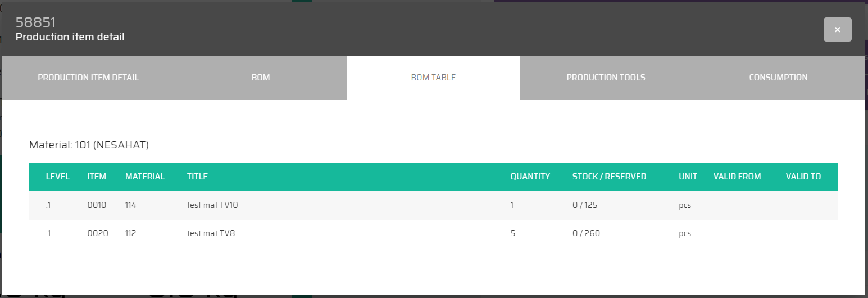The height and width of the screenshot is (298, 868).
Task: Click the Material column header
Action: coord(145,177)
